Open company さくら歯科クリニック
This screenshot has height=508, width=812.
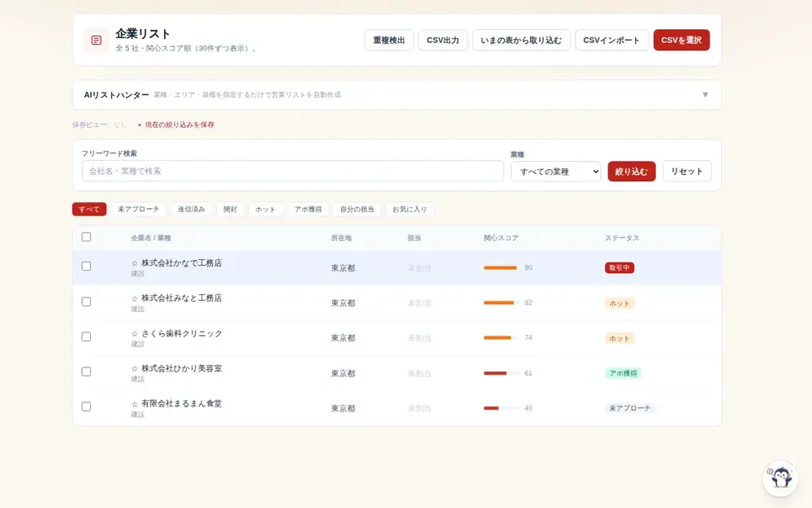[x=182, y=333]
